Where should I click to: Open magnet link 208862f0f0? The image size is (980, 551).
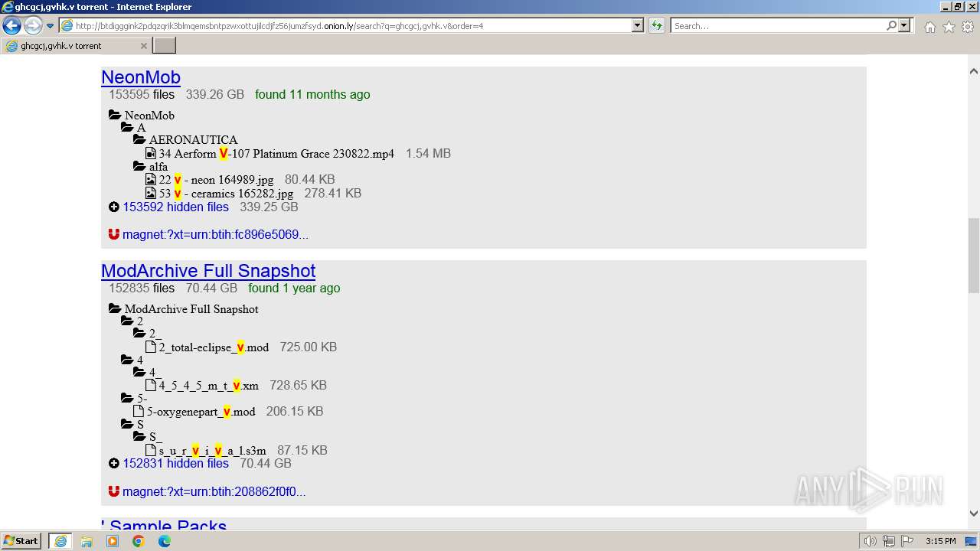(214, 491)
